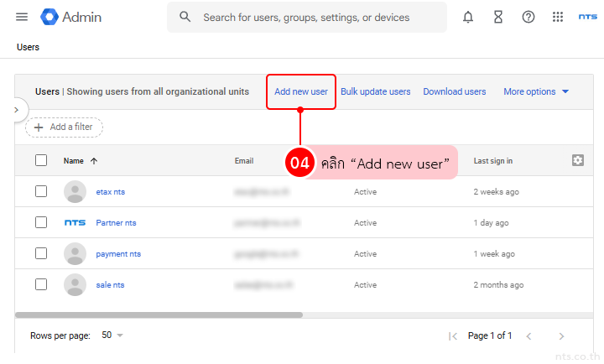Click Add new user link
604x364 pixels.
[x=301, y=91]
